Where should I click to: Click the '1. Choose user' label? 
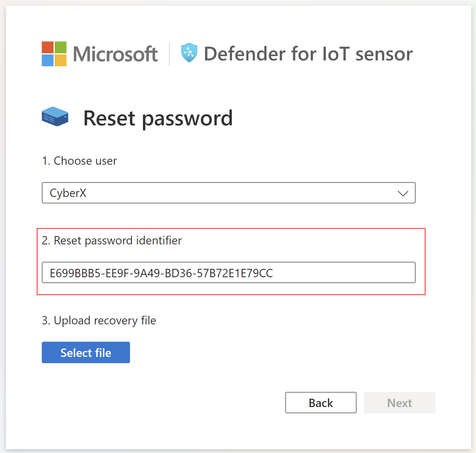coord(79,161)
